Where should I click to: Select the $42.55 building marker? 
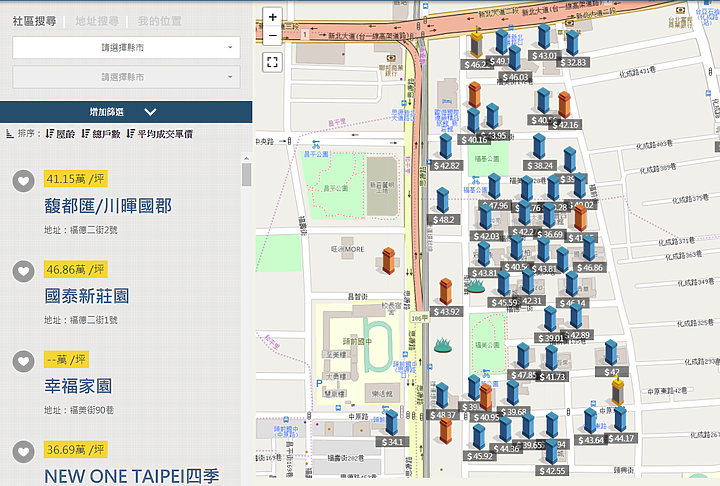pyautogui.click(x=551, y=452)
